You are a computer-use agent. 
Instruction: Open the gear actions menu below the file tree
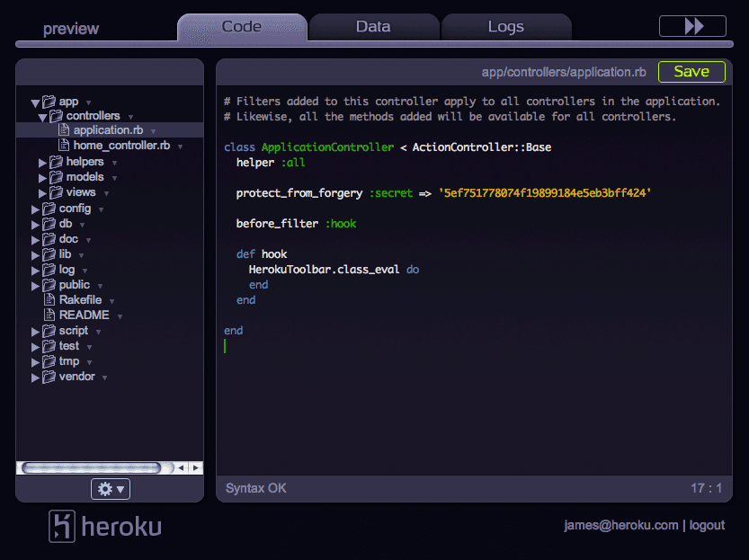[x=109, y=489]
